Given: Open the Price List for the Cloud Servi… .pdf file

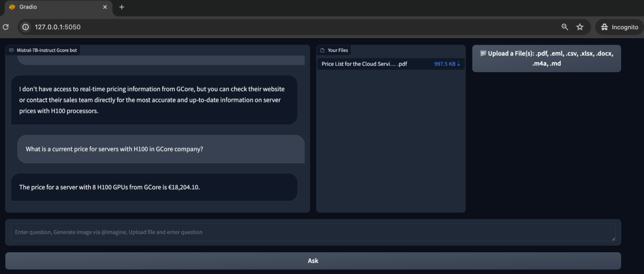Looking at the screenshot, I should (364, 64).
